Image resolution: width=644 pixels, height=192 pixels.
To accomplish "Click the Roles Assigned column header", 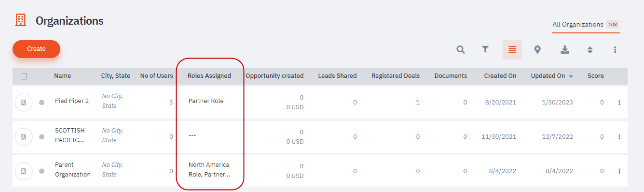I will (209, 76).
